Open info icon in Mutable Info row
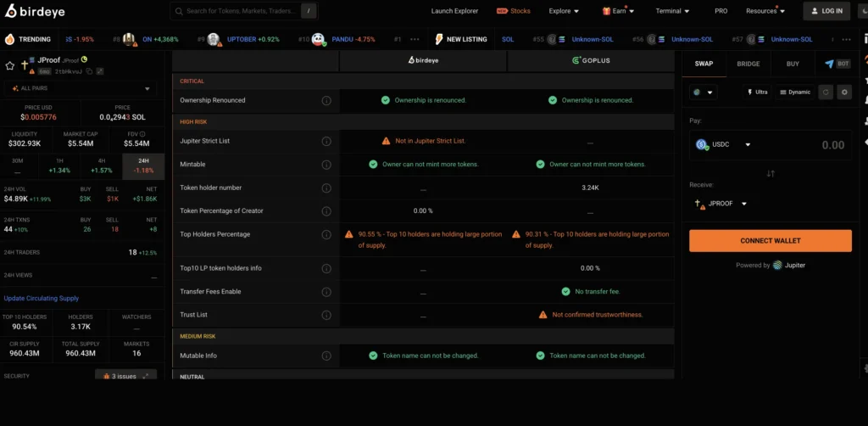The height and width of the screenshot is (426, 868). click(x=326, y=356)
